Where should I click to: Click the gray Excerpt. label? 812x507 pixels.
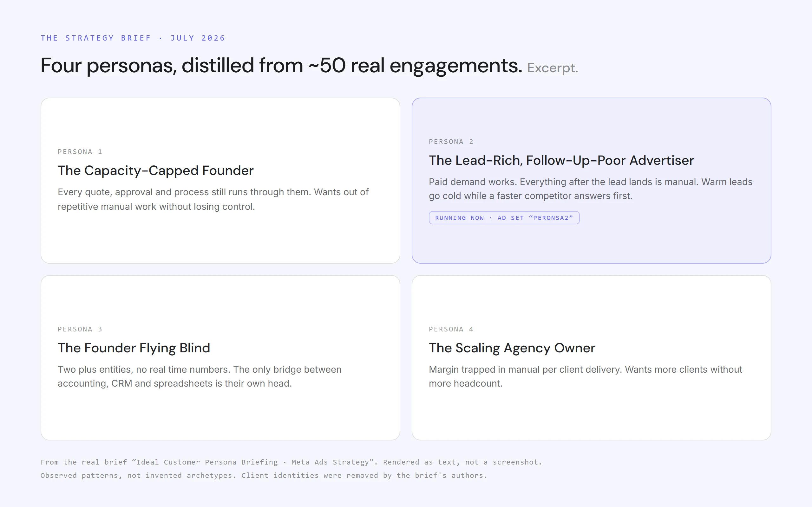553,68
